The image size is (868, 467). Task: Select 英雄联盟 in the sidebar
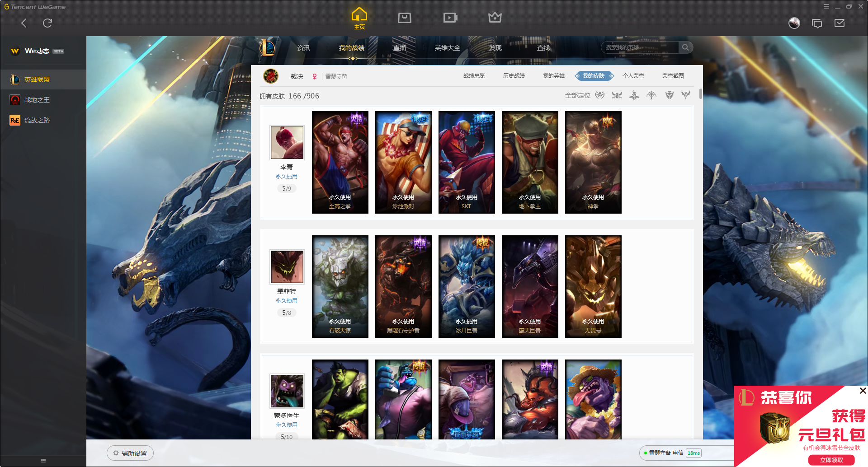tap(43, 79)
